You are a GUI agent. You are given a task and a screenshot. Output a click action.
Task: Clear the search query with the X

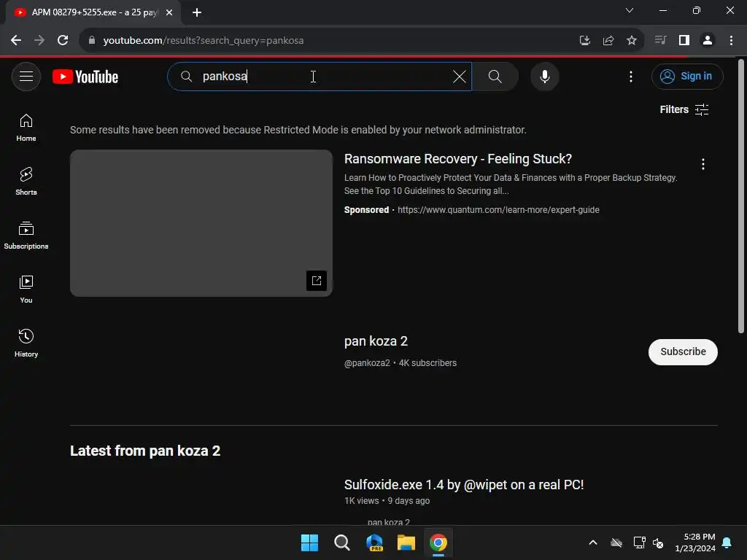(460, 77)
